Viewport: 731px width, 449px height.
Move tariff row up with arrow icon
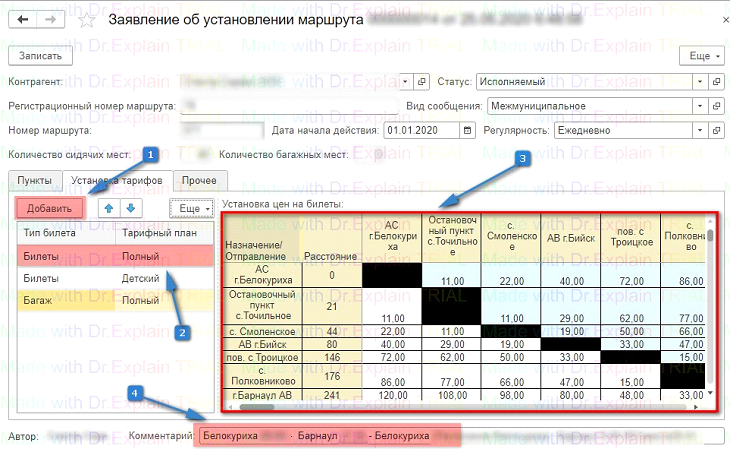(x=110, y=208)
